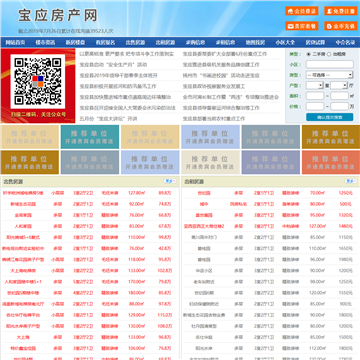The image size is (360, 360).
Task: Click the 89.8万 price in sale listings
Action: tap(165, 193)
